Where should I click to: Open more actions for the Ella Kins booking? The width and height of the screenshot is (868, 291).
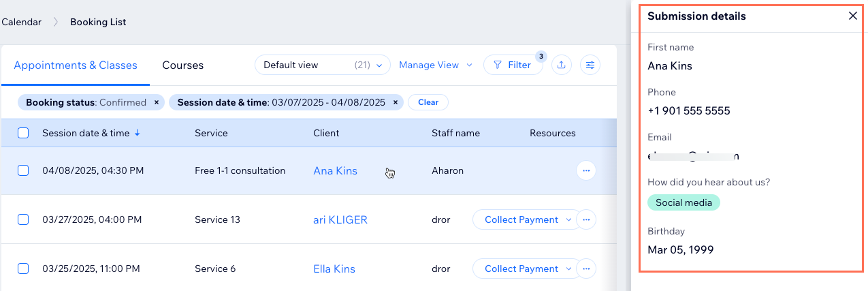[x=586, y=269]
